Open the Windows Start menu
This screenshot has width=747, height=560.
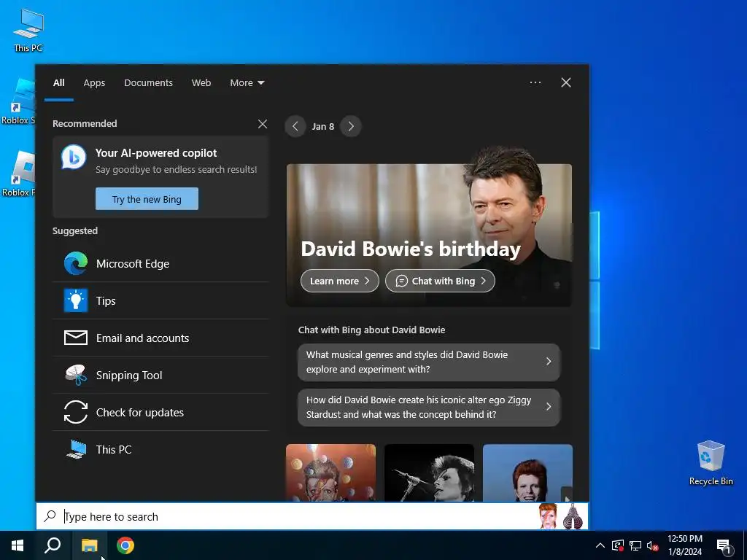tap(18, 545)
